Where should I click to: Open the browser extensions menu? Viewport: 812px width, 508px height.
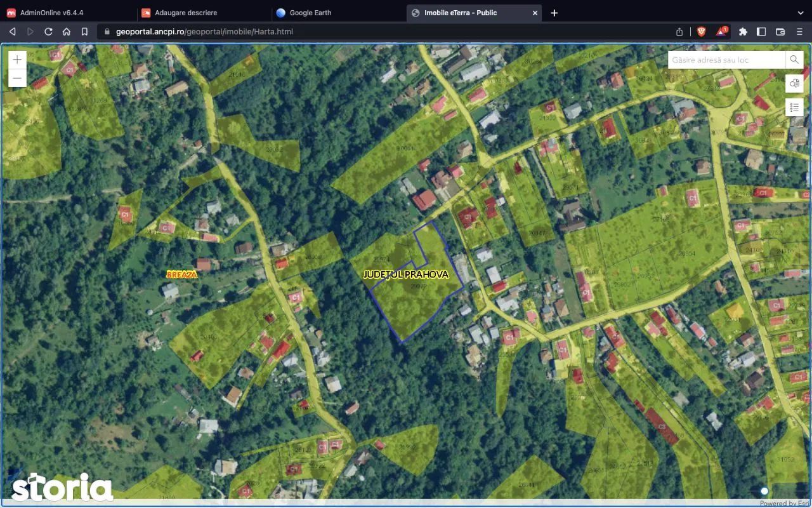[743, 31]
